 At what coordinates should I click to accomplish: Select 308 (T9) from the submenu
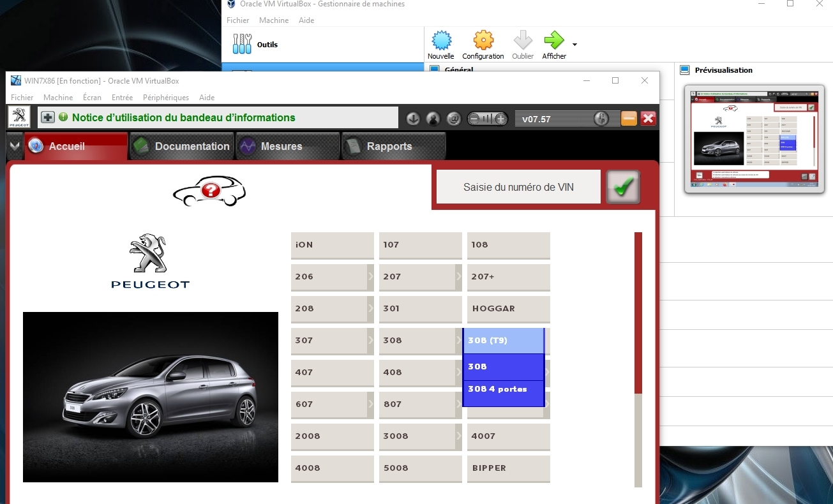503,341
